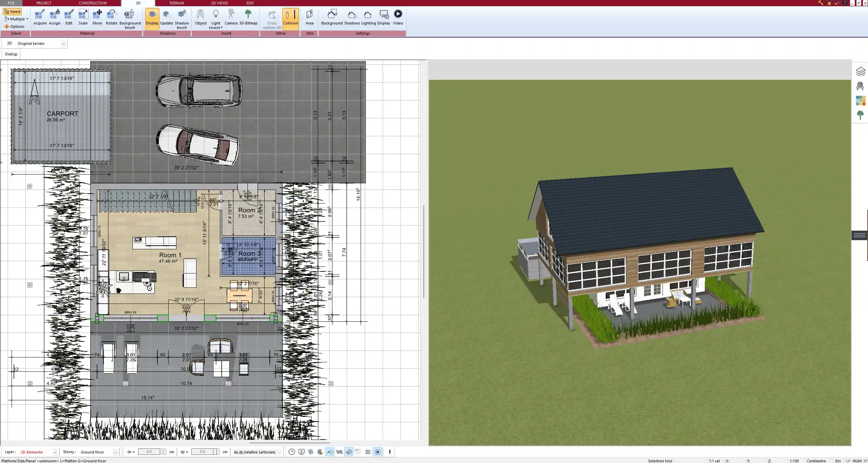Open the CONSTRUCTION ribbon tab

[x=92, y=3]
